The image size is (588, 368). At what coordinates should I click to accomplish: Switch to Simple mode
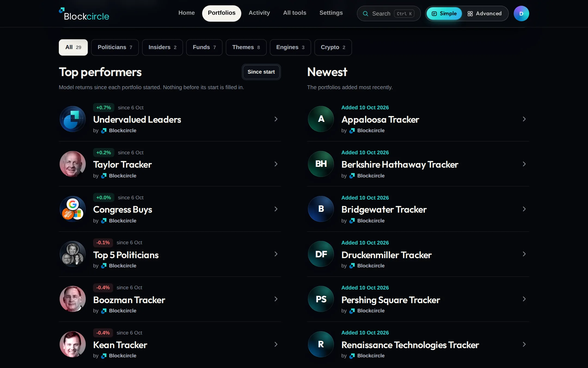(444, 14)
